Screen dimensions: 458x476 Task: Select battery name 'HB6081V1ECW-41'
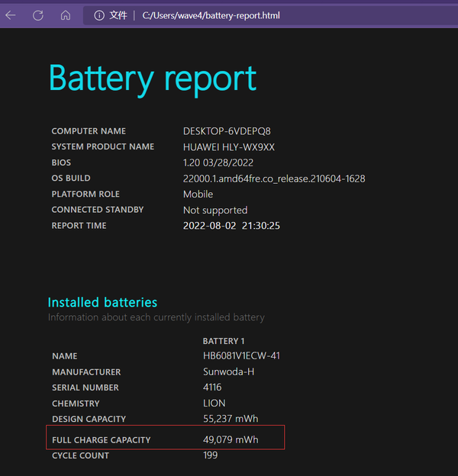pos(241,355)
